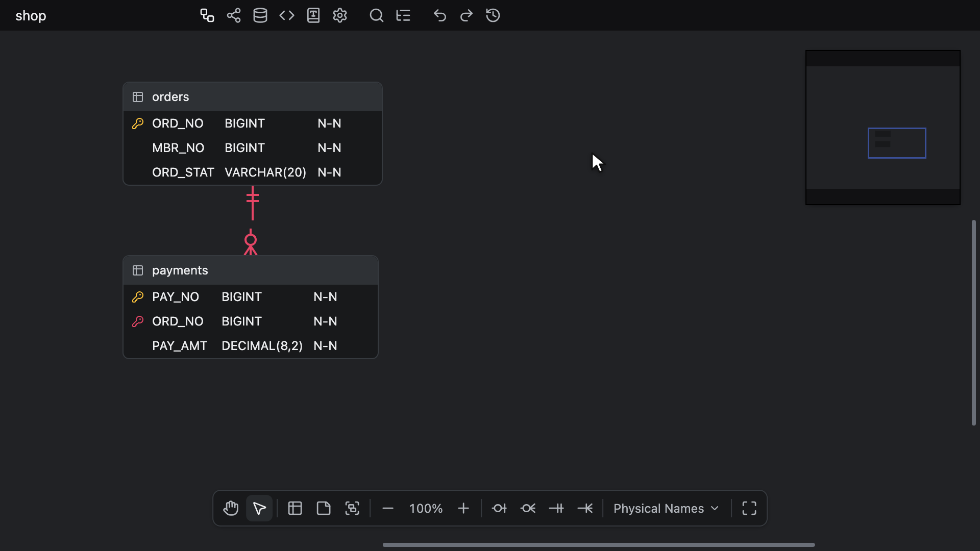This screenshot has height=551, width=980.
Task: Select one-only relationship tool
Action: tap(556, 508)
